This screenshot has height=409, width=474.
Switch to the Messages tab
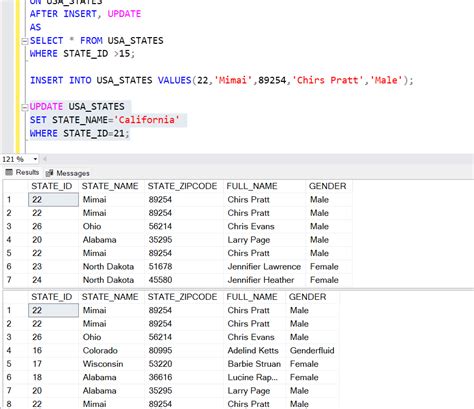(68, 173)
